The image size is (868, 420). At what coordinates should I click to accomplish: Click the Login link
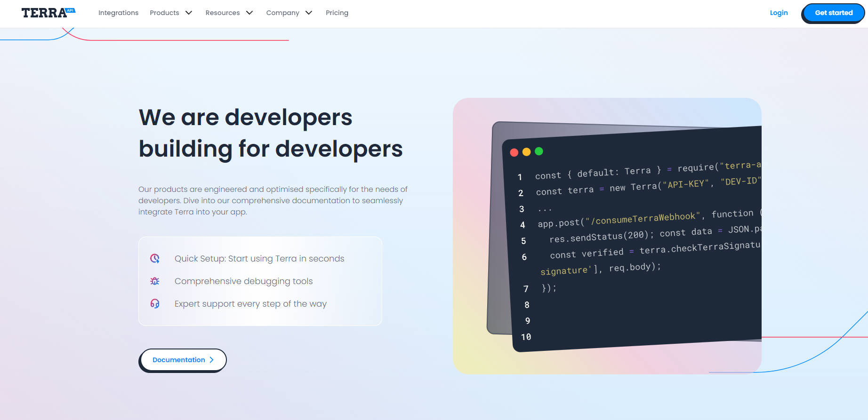tap(779, 13)
